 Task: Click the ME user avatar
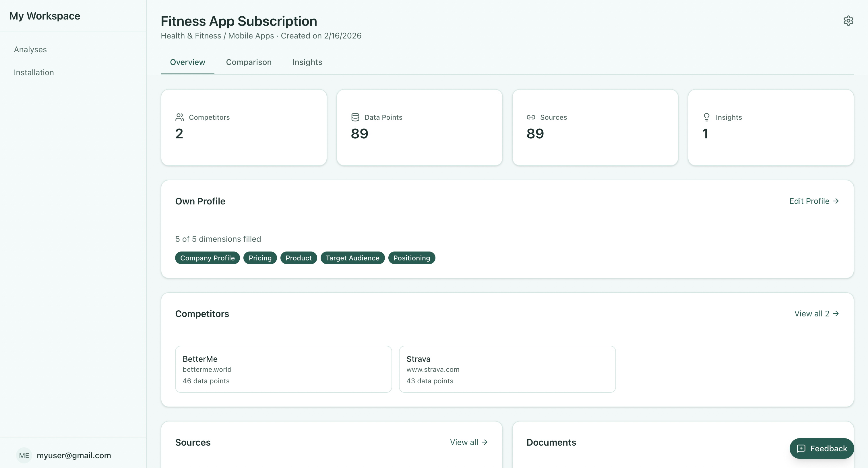24,456
